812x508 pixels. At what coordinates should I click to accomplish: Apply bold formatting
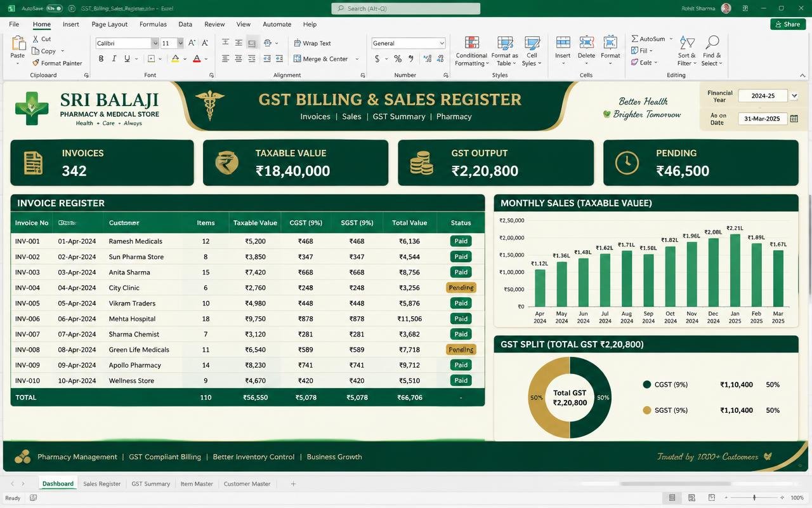click(101, 58)
